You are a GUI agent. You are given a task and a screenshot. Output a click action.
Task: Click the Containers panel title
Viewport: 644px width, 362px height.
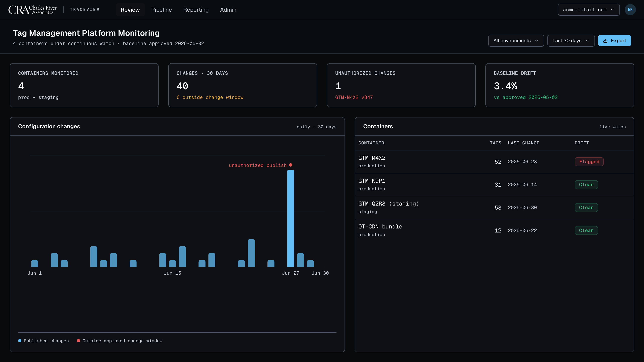tap(378, 126)
